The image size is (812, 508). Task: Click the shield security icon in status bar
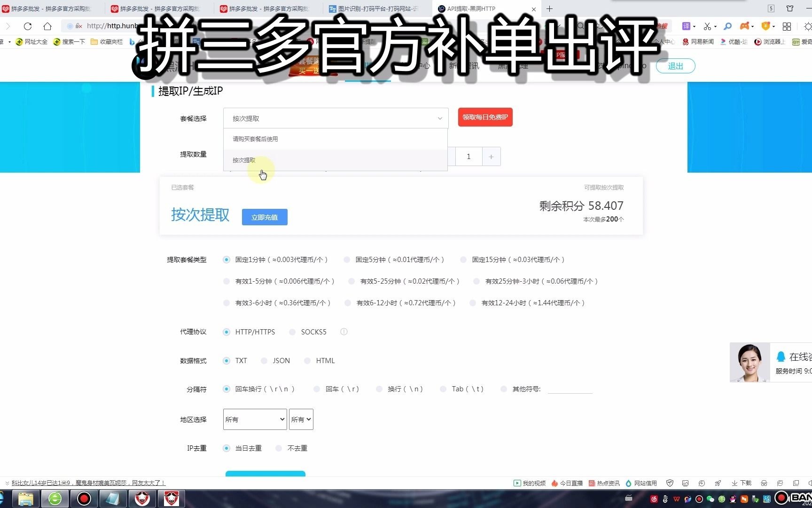pyautogui.click(x=670, y=483)
